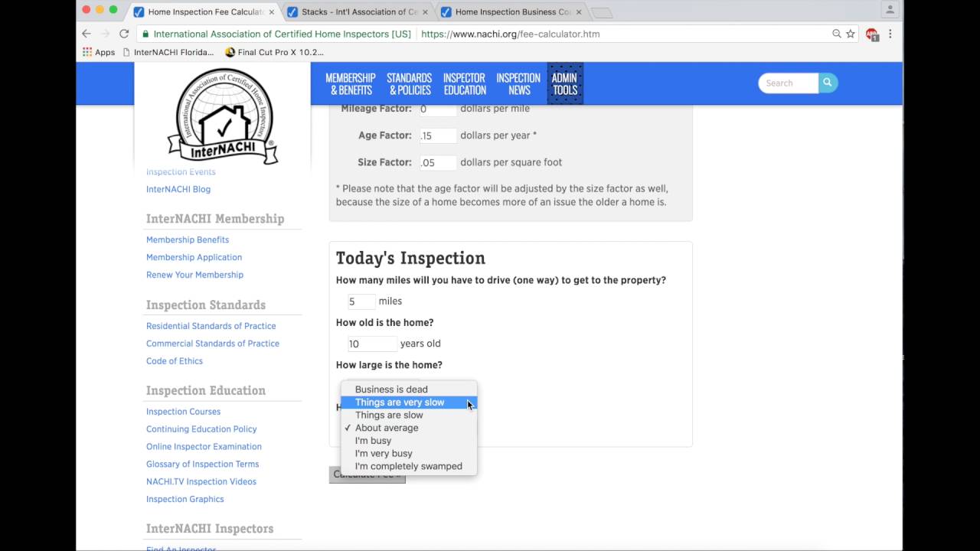Open Final Cut Pro X bookmark
The height and width of the screenshot is (551, 980).
coord(274,52)
